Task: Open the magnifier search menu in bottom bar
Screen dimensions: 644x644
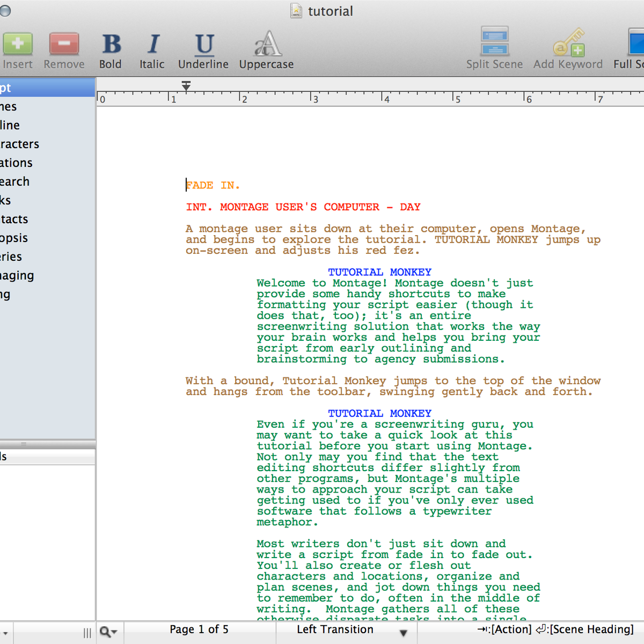Action: pyautogui.click(x=108, y=632)
